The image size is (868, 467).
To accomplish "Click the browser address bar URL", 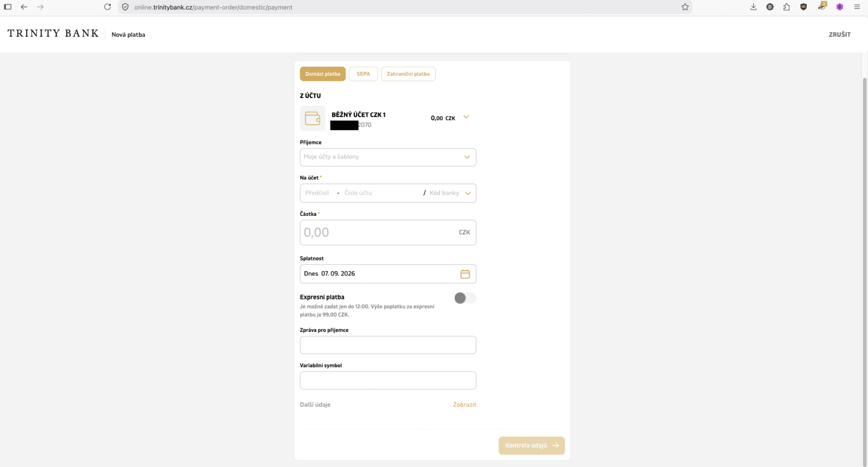I will [x=213, y=7].
